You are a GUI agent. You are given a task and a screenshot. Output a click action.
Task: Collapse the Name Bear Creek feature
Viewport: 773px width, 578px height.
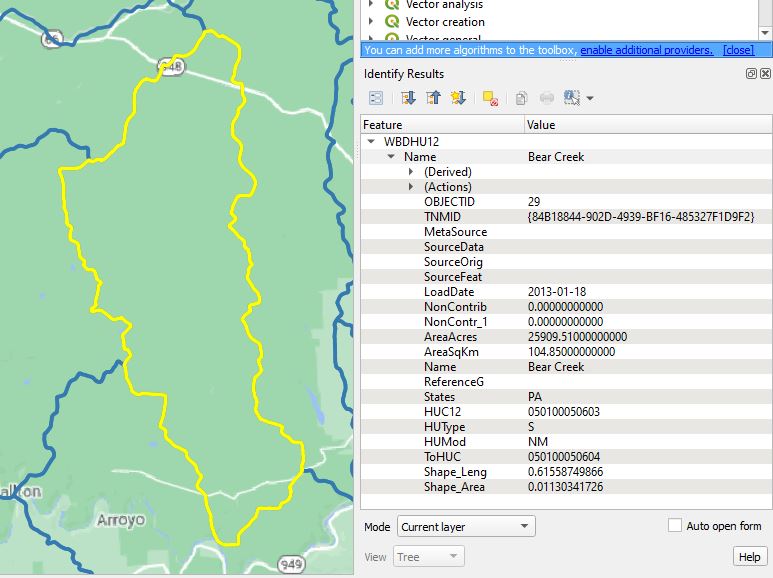pyautogui.click(x=391, y=157)
